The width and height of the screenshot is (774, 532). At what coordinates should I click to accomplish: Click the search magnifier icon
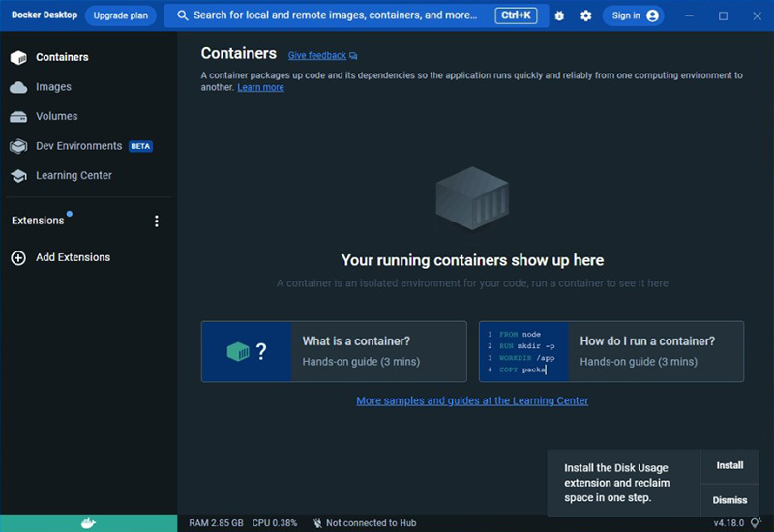[x=183, y=15]
